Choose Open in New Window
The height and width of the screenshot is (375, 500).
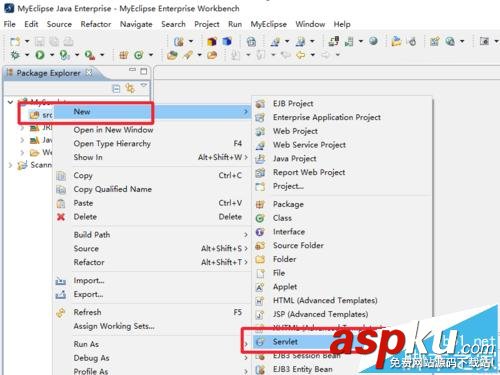(x=113, y=130)
